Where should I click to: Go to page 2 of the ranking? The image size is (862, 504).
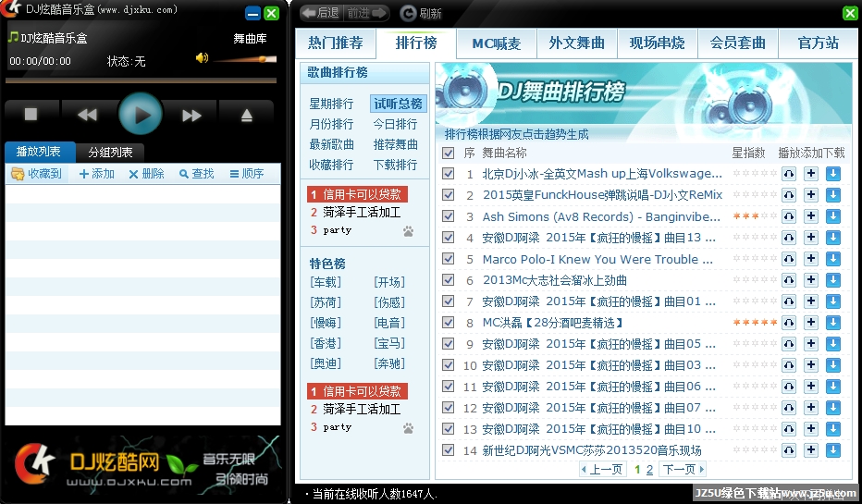click(649, 470)
